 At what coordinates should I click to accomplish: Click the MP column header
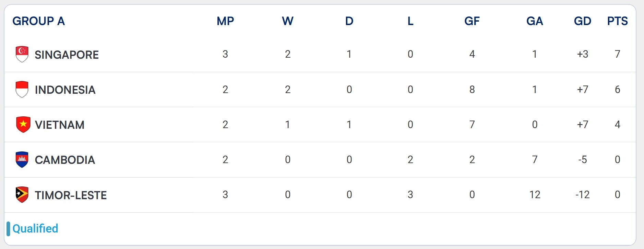coord(225,21)
